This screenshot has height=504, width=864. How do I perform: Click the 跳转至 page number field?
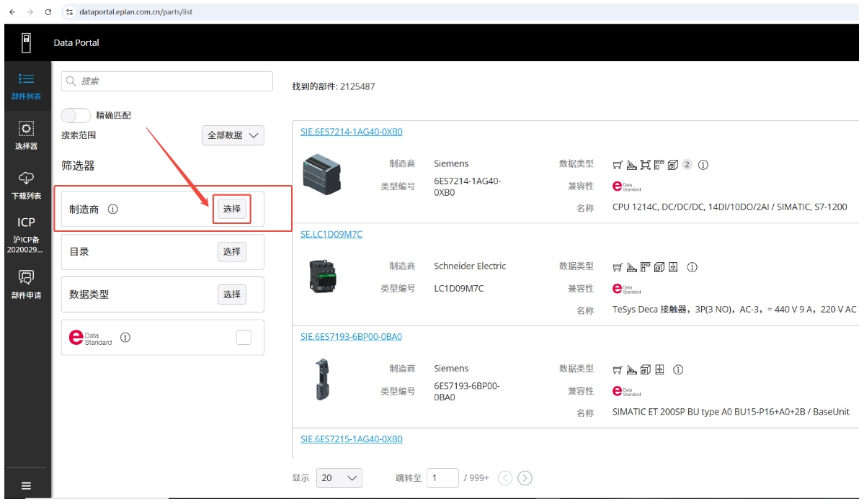tap(442, 477)
